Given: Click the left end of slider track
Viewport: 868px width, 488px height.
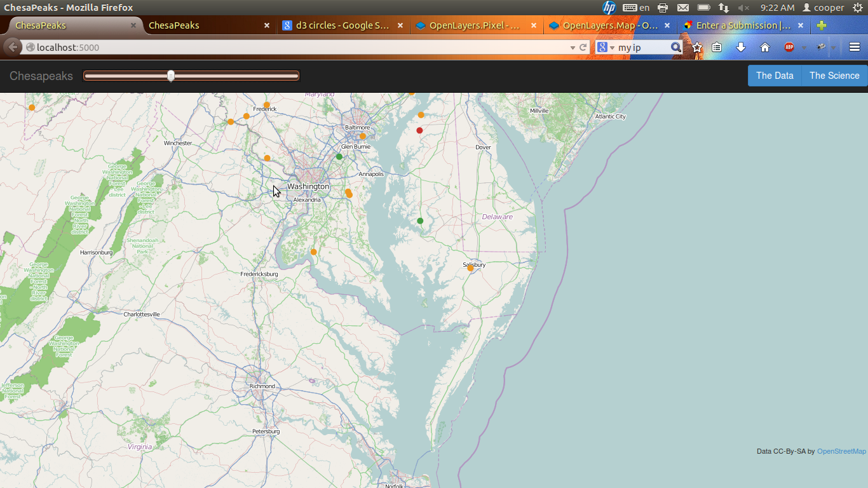Looking at the screenshot, I should pos(86,76).
